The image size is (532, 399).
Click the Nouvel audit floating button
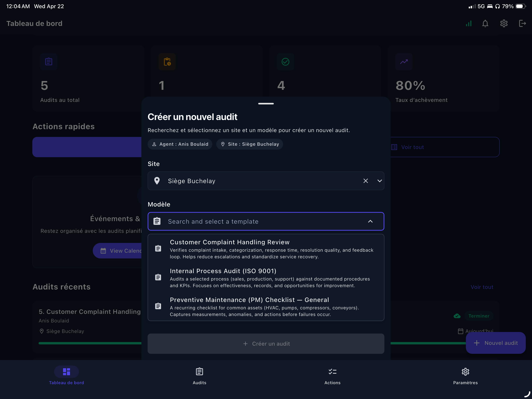[496, 343]
